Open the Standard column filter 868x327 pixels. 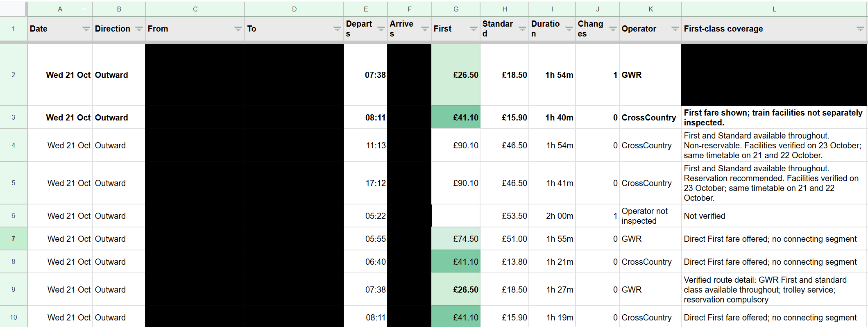coord(522,29)
